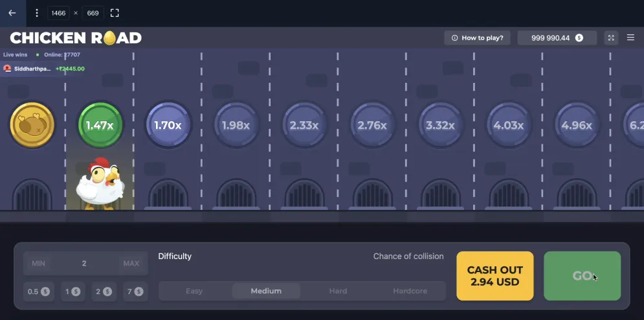
Task: Click the back arrow in top bar
Action: (12, 13)
